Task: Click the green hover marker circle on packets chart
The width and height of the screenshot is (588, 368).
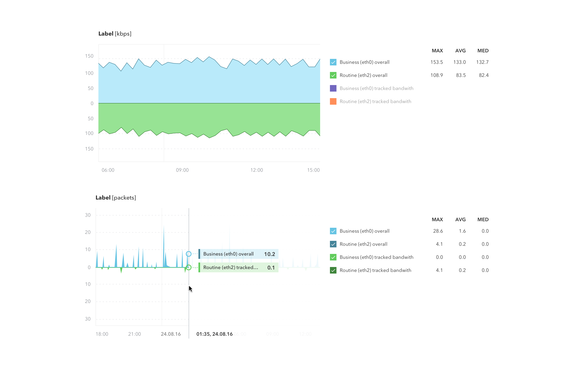Action: point(189,267)
